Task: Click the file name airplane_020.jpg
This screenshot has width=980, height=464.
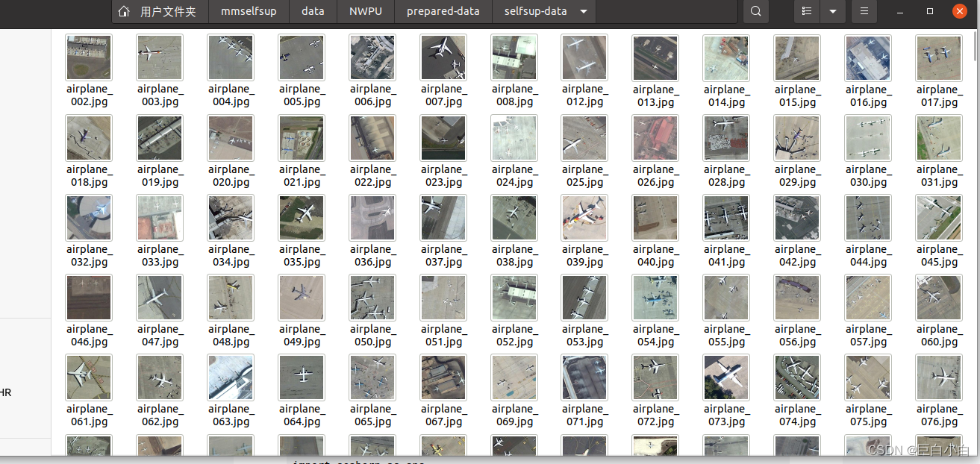Action: click(x=231, y=175)
